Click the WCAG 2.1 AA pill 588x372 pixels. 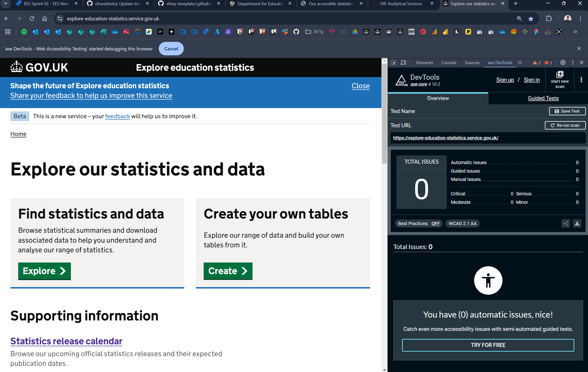(x=462, y=223)
